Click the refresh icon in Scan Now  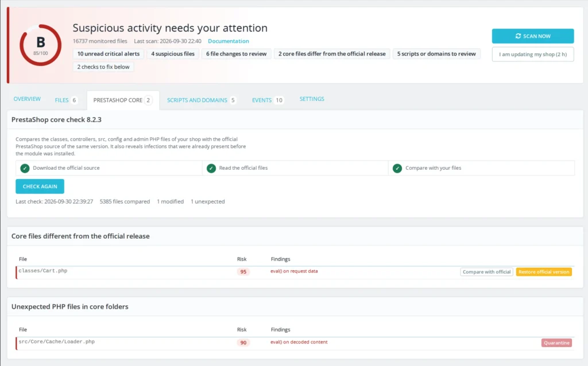pyautogui.click(x=519, y=36)
